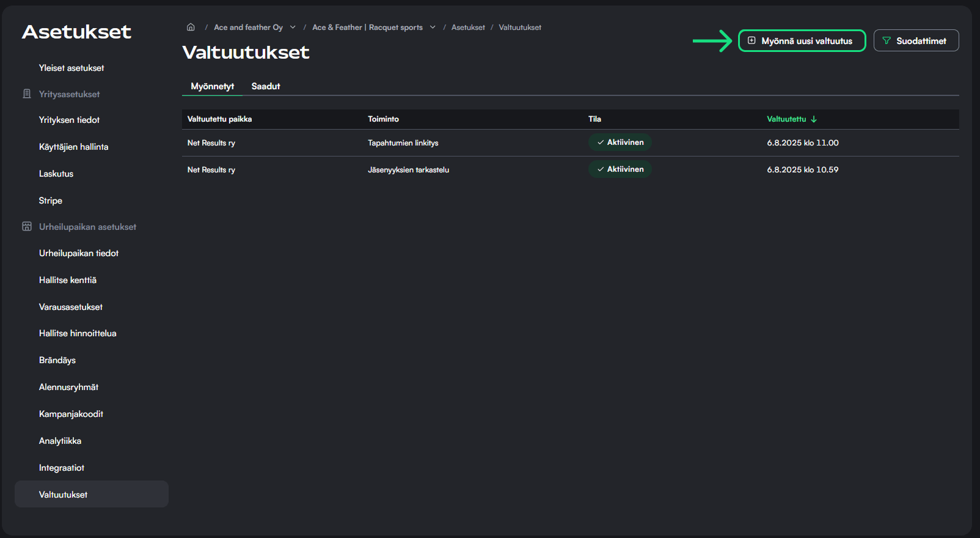Switch to the Saadut tab
980x538 pixels.
click(266, 86)
